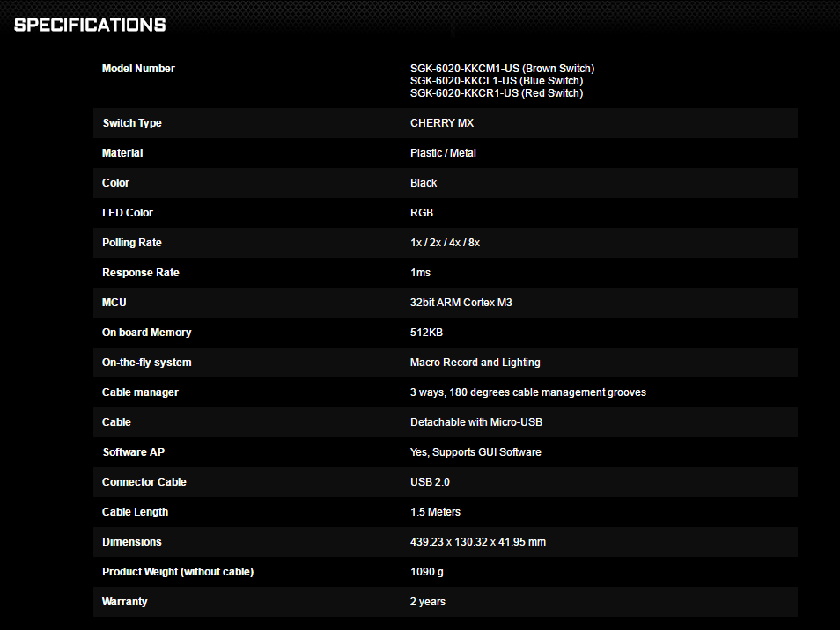
Task: Click the Warranty 2 years value
Action: pos(428,602)
